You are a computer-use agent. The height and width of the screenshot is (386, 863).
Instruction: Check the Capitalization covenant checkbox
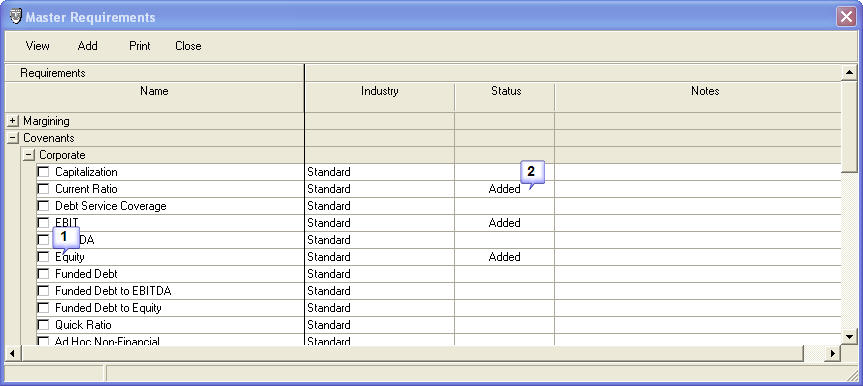(x=43, y=172)
